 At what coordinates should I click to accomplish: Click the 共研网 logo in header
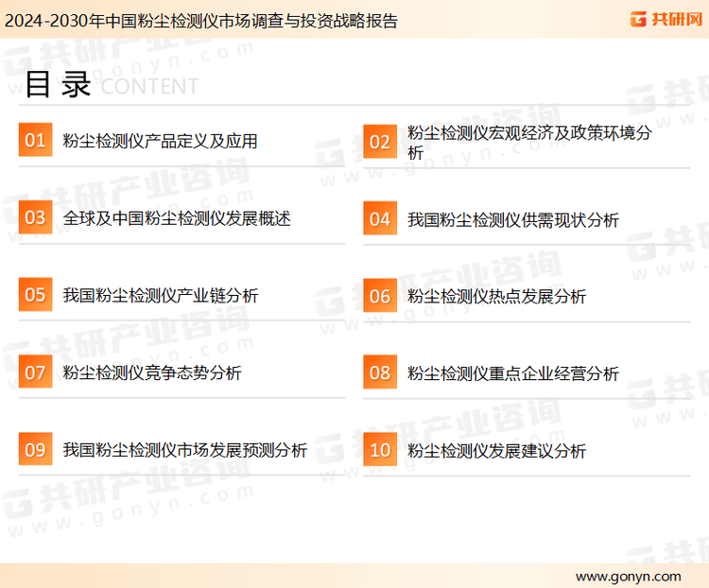[665, 19]
